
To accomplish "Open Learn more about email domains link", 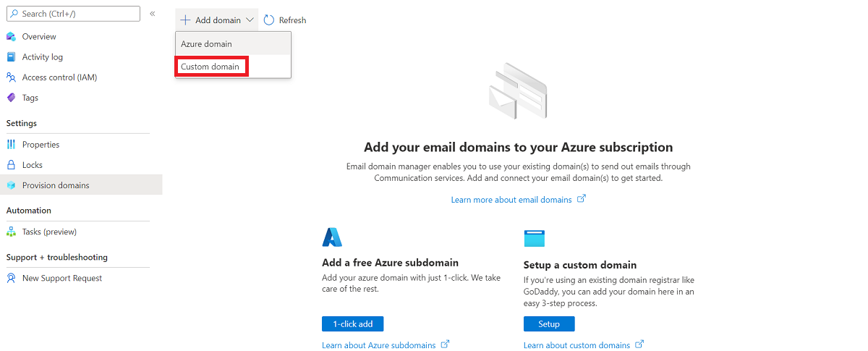I will point(511,199).
